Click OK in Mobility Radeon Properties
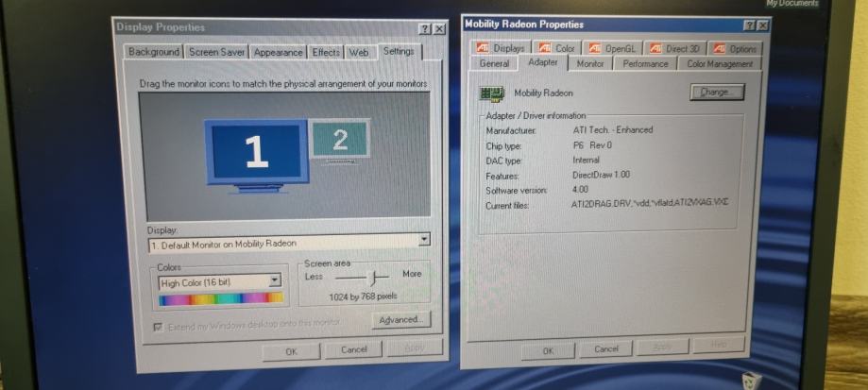This screenshot has width=868, height=390. 548,350
